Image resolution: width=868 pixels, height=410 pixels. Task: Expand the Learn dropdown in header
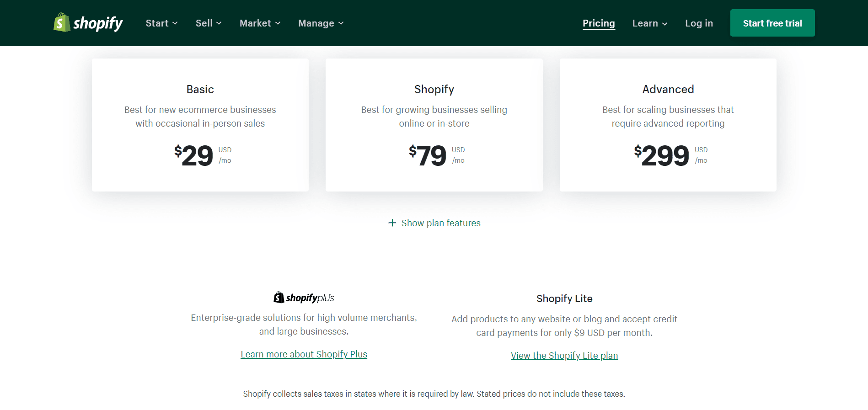pos(649,23)
